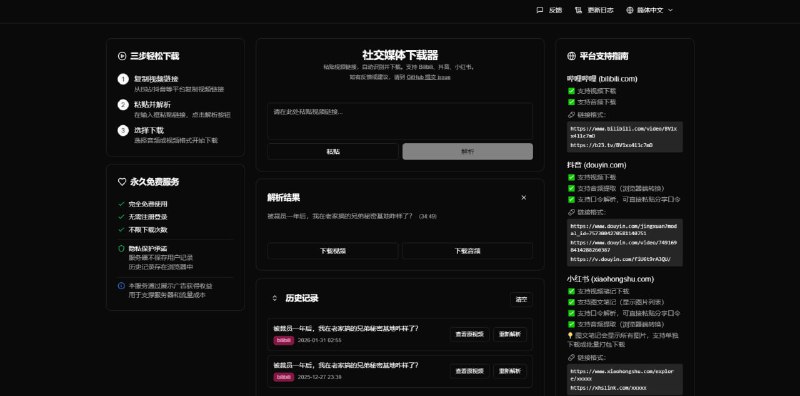
Task: Click the globe icon beside 平台支持指南
Action: pyautogui.click(x=571, y=56)
